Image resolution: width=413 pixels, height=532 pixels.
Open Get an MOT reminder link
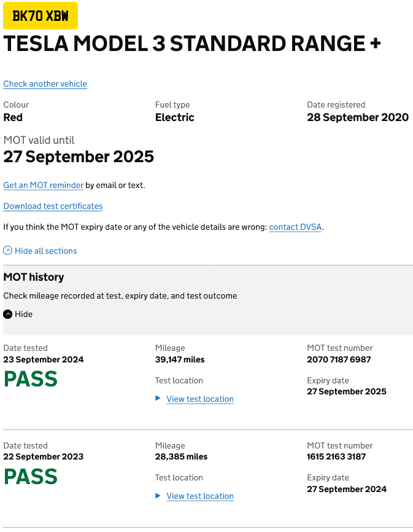(44, 186)
